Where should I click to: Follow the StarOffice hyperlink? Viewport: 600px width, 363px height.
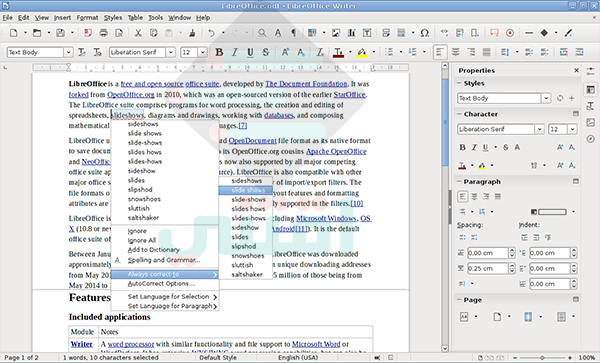[349, 94]
